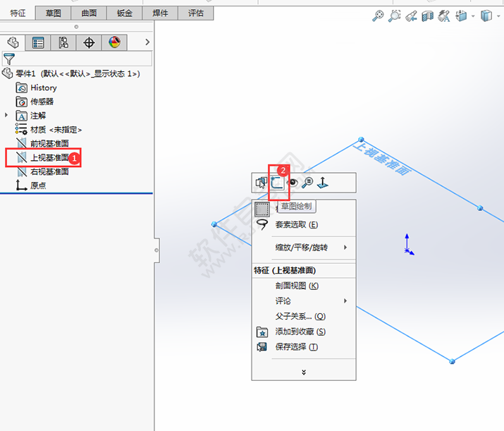Open the DisplayManager color ball tab
504x431 pixels.
tap(114, 42)
